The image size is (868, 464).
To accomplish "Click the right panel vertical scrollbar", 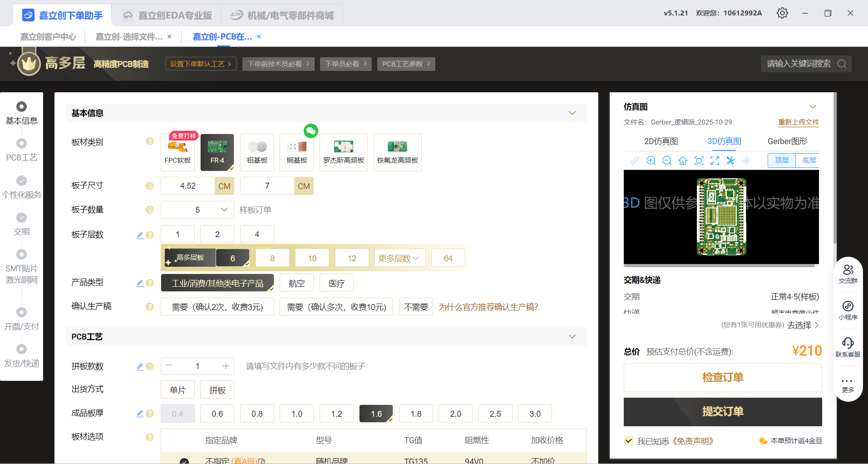I will coord(835,168).
